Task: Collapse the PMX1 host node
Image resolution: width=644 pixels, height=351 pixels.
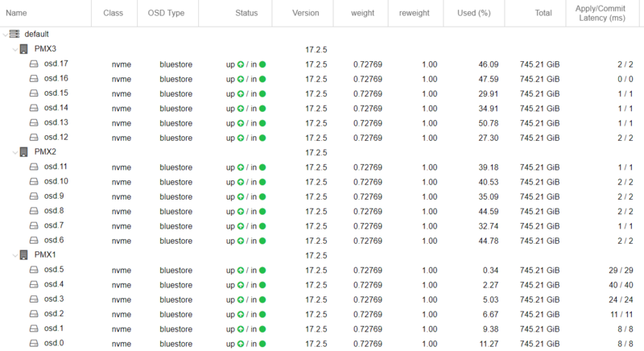Action: point(15,255)
